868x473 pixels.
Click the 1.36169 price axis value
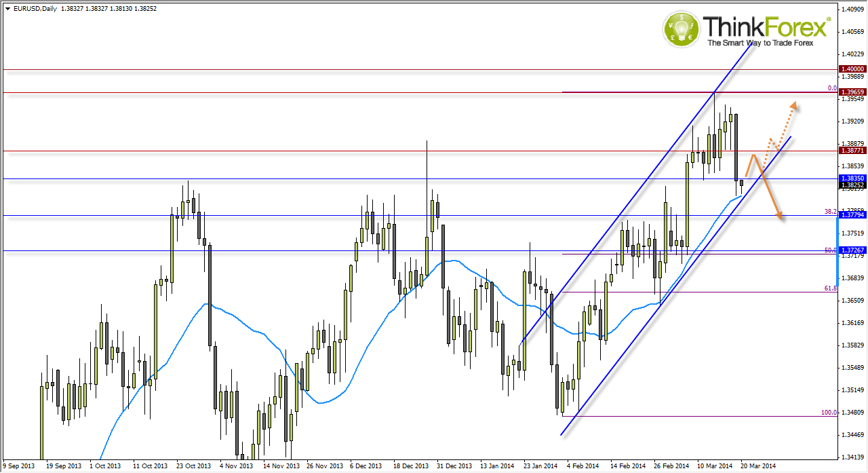tap(853, 323)
